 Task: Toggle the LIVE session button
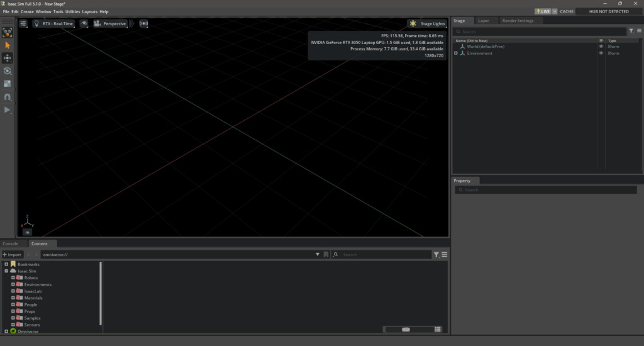pyautogui.click(x=543, y=11)
